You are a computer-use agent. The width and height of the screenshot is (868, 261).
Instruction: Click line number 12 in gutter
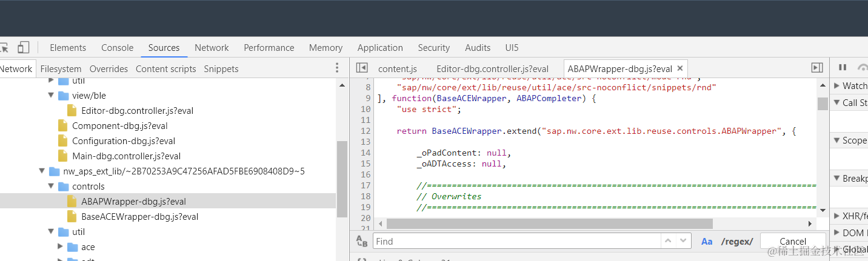[x=366, y=131]
